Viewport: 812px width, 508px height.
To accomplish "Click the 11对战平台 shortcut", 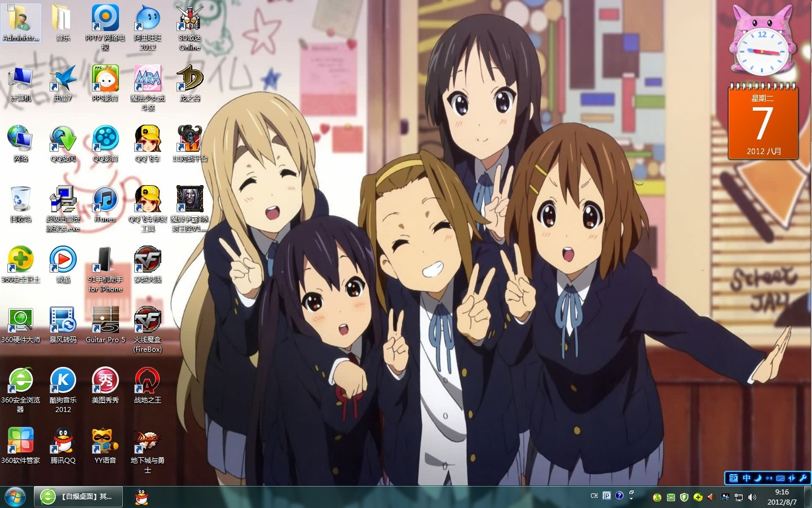I will point(190,143).
